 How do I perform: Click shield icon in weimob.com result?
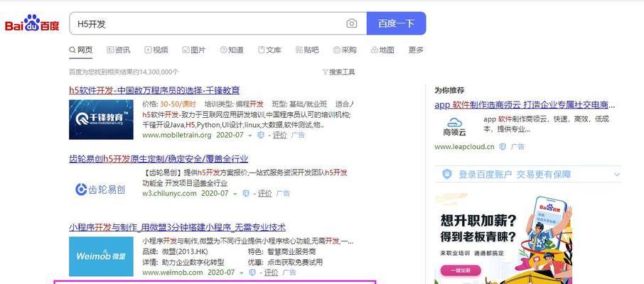(x=252, y=272)
